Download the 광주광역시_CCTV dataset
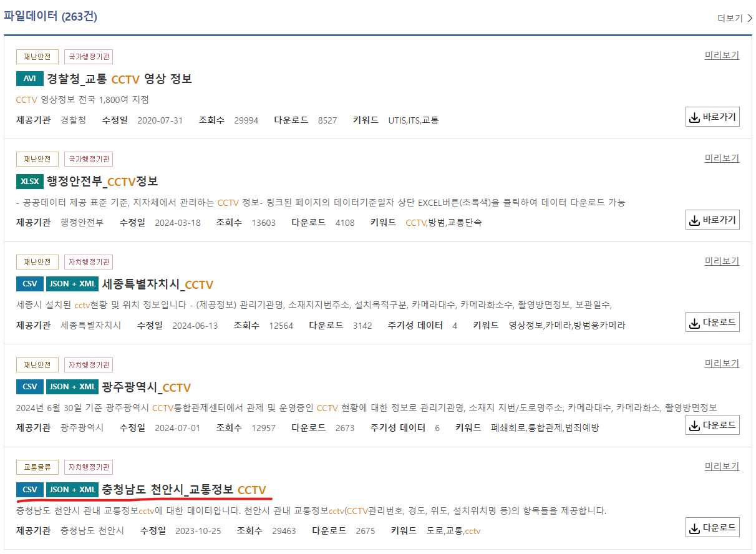Screen dimensions: 756x554 coord(712,425)
